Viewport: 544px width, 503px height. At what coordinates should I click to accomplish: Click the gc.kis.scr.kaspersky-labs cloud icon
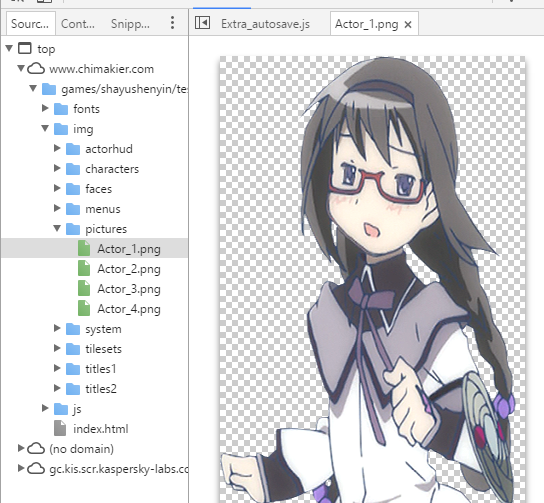tap(36, 469)
